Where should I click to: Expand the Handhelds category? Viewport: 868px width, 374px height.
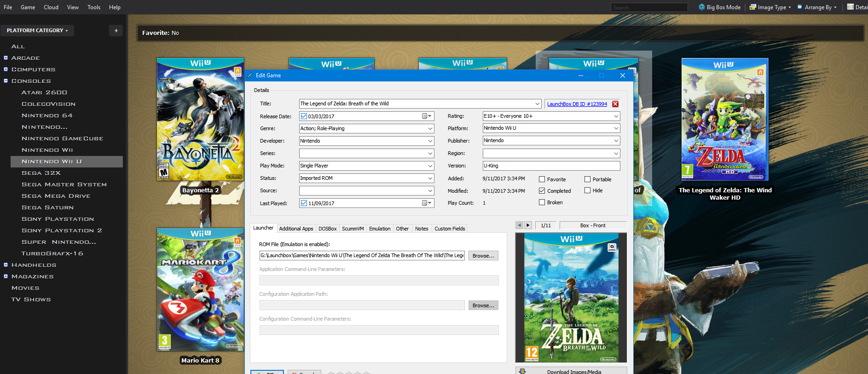6,265
